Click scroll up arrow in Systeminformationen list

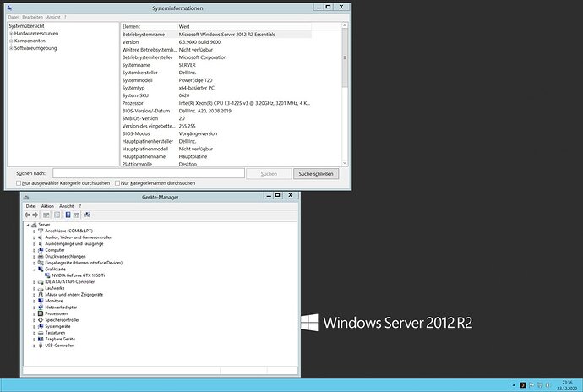coord(345,25)
